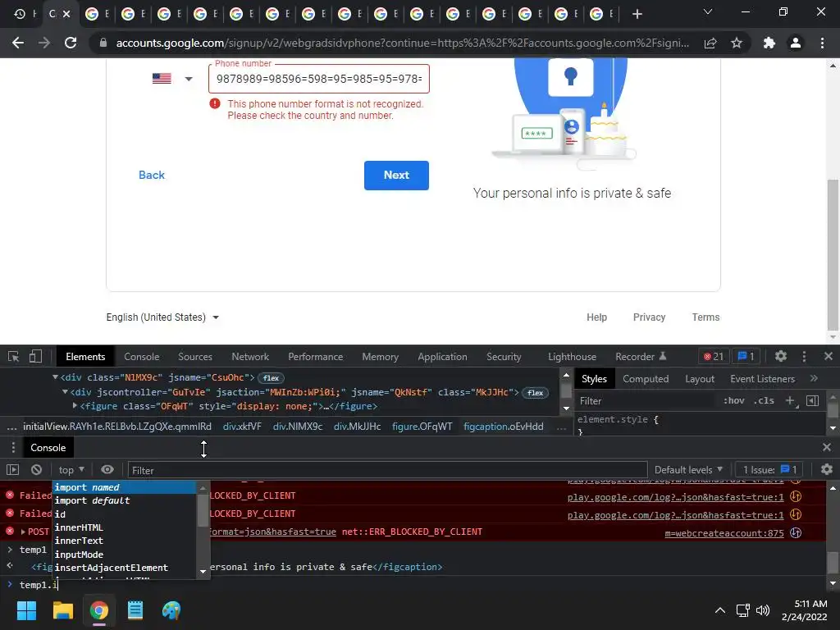Switch to the Console tab in DevTools
The width and height of the screenshot is (840, 630).
click(x=141, y=356)
